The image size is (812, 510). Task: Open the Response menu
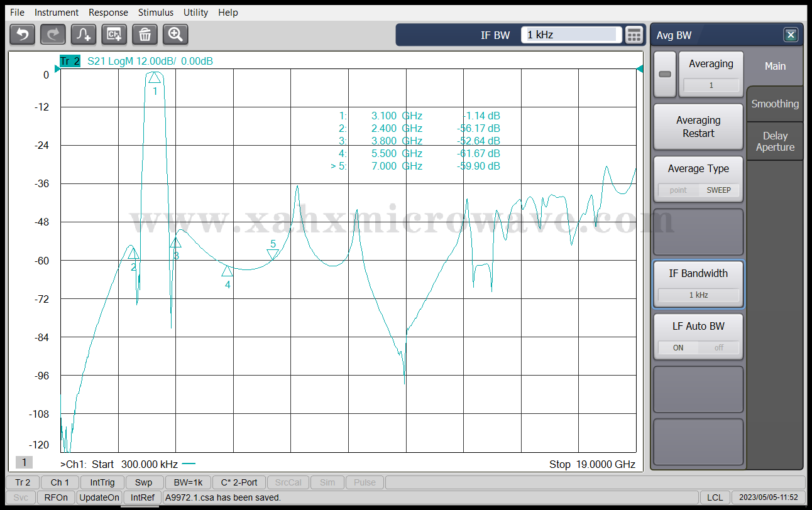tap(108, 12)
